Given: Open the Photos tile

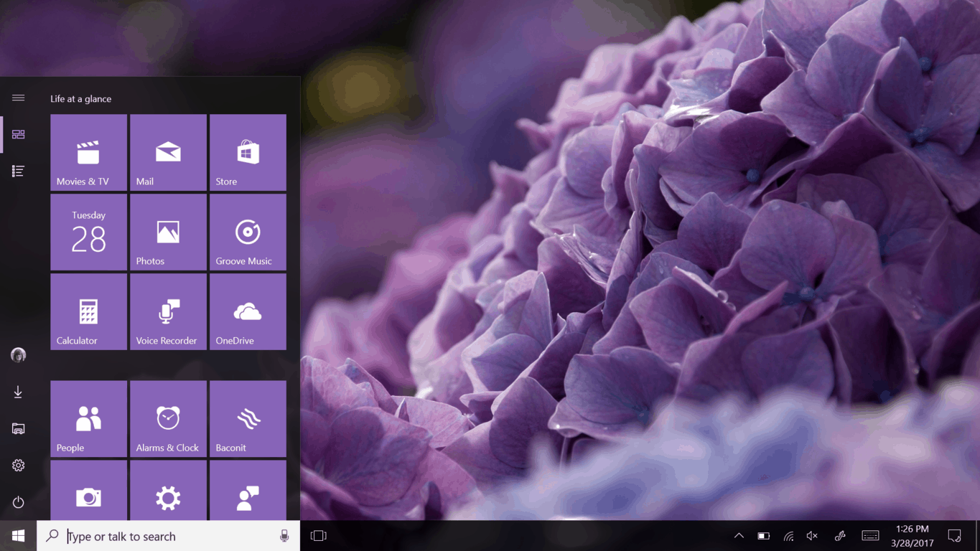Looking at the screenshot, I should (x=169, y=232).
